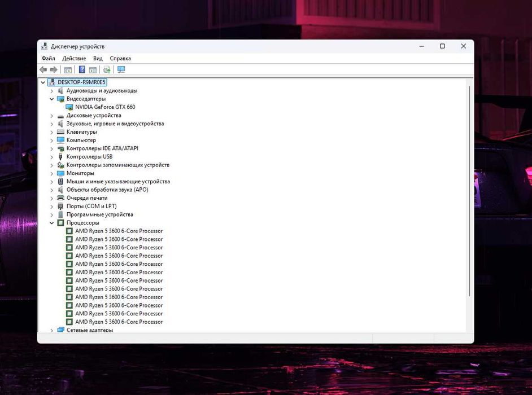Select Программные устройства row
The width and height of the screenshot is (532, 395).
(100, 214)
